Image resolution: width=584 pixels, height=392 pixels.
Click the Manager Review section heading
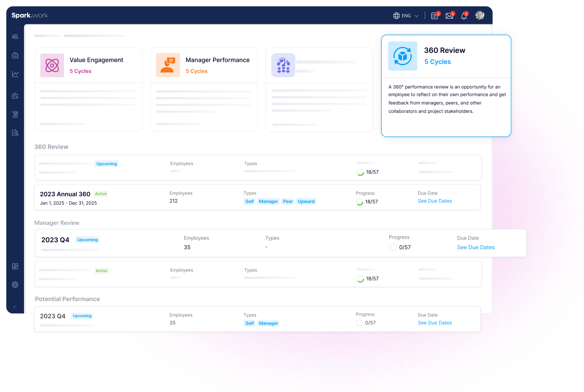pyautogui.click(x=57, y=223)
